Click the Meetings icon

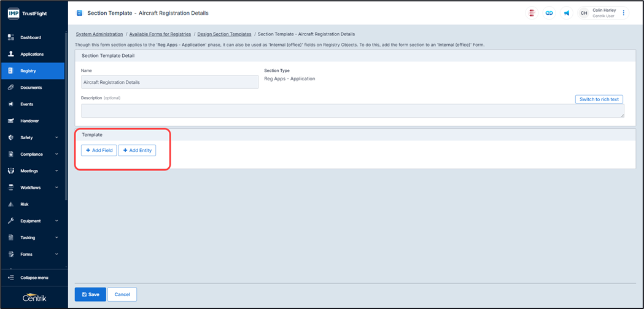coord(11,170)
